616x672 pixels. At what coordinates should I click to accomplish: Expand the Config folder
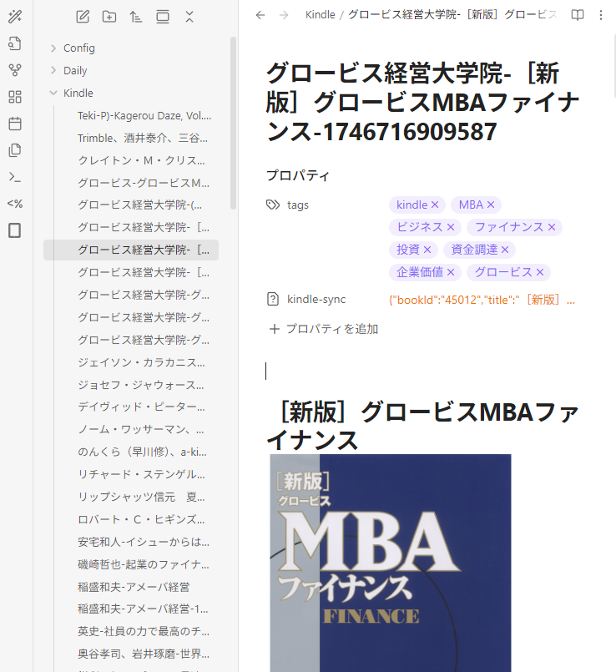53,48
